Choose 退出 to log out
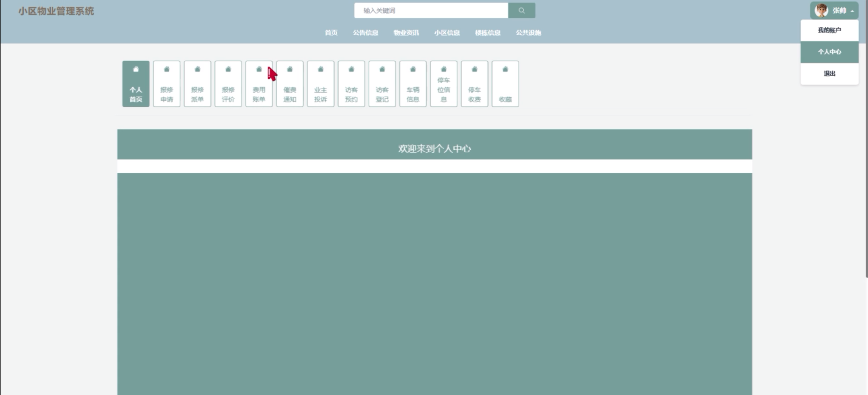The image size is (868, 395). 829,73
